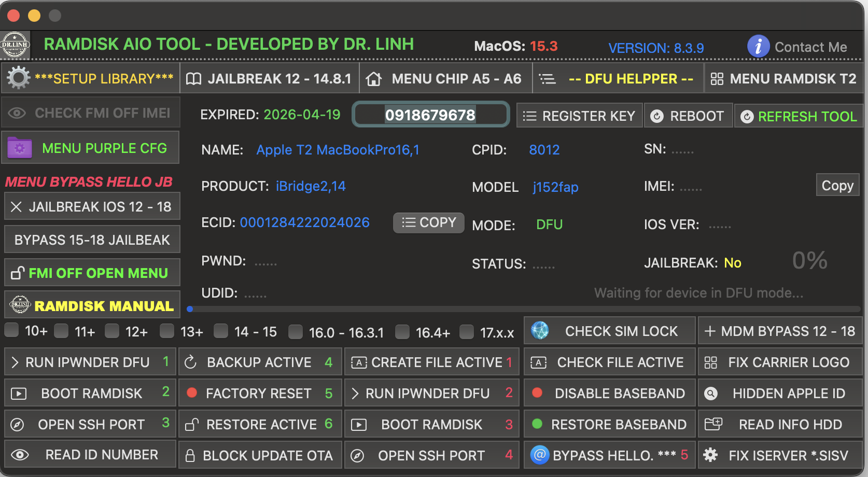Open the DFU HELPPER menu
The image size is (868, 477).
tap(618, 79)
